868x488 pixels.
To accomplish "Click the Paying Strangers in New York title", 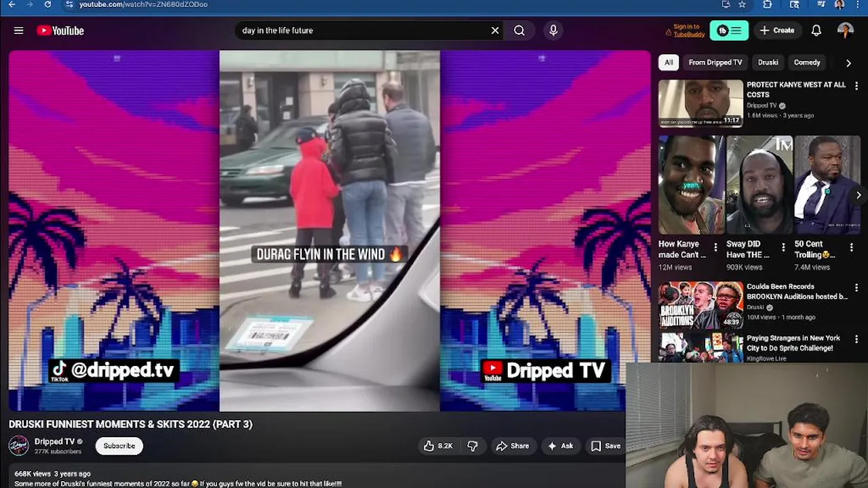I will coord(793,343).
